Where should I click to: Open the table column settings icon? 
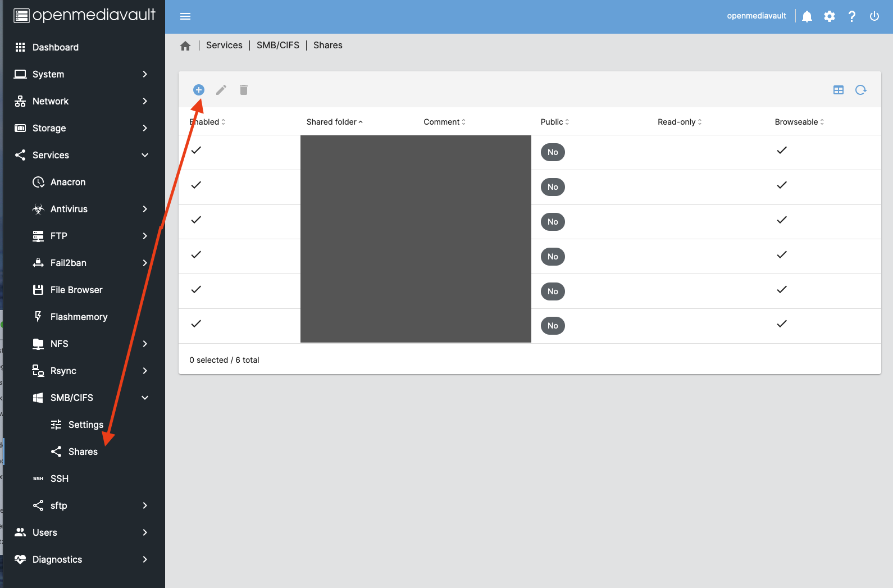pos(838,90)
